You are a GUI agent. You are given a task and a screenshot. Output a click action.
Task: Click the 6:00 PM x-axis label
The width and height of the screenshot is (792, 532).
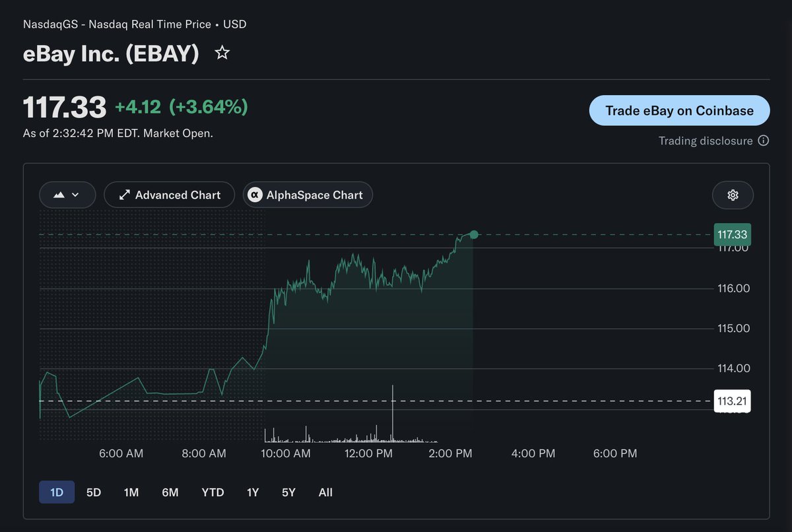pos(615,453)
